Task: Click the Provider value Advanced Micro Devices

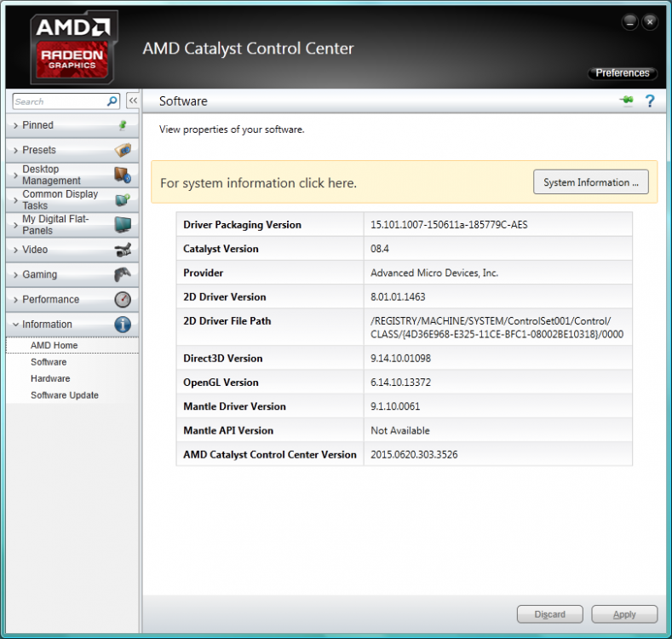Action: 434,273
